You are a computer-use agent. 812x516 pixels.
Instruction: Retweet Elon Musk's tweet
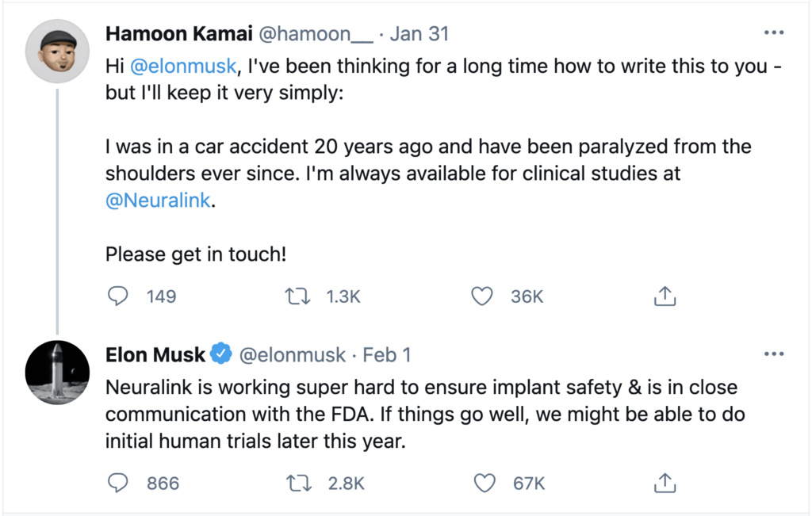coord(299,484)
